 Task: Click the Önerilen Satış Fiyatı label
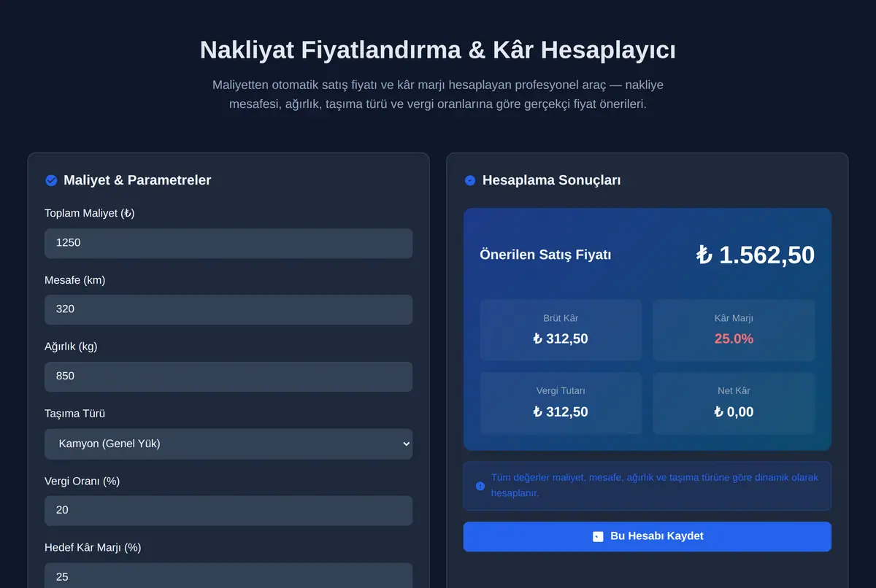[545, 255]
